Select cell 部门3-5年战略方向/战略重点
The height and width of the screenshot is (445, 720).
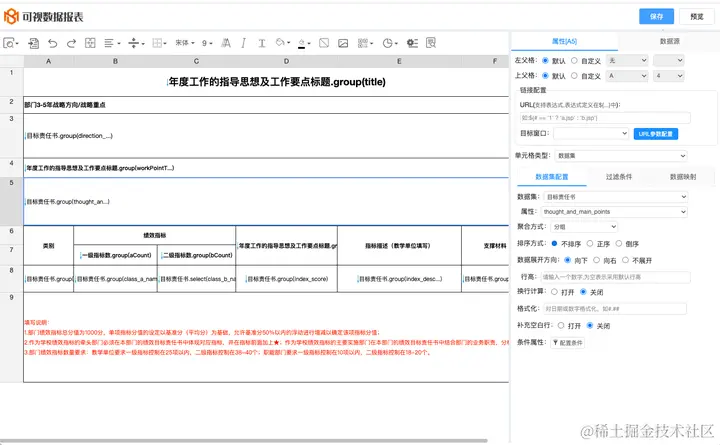click(x=65, y=105)
